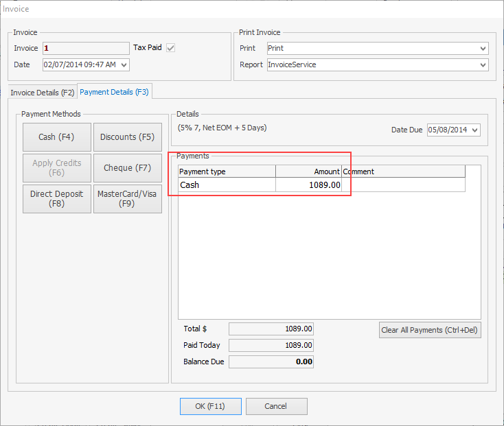Viewport: 504px width, 426px height.
Task: Open the invoice Date dropdown
Action: click(124, 64)
